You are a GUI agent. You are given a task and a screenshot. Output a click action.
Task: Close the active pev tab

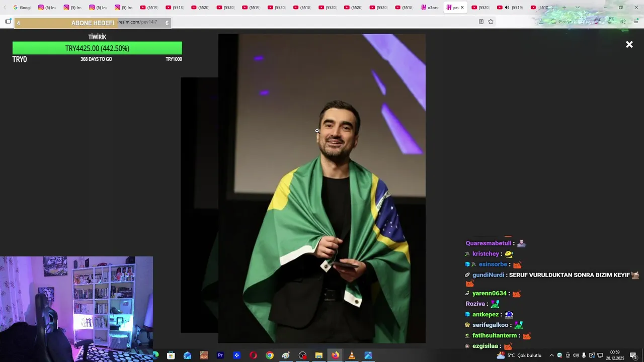pyautogui.click(x=462, y=8)
